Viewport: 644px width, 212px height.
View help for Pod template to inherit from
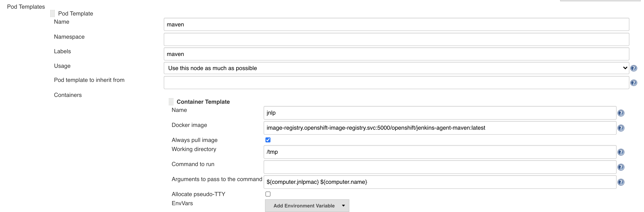(x=634, y=83)
